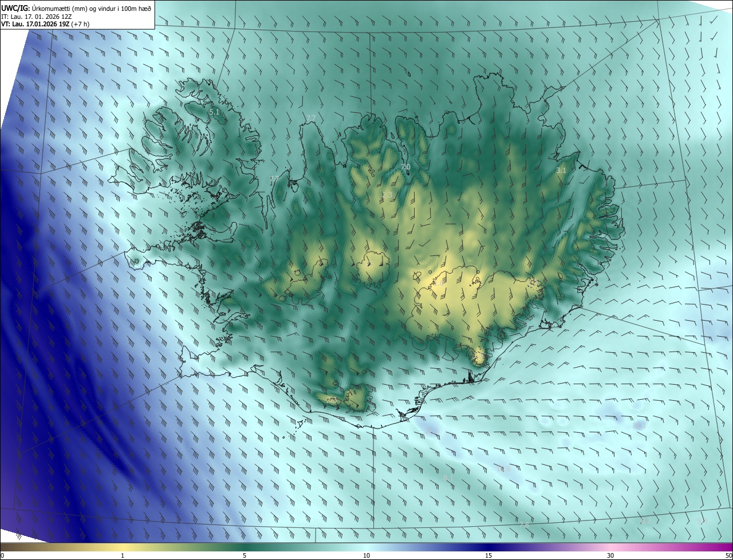Click the 30 tick label on the colorbar
The height and width of the screenshot is (560, 733).
pyautogui.click(x=610, y=555)
